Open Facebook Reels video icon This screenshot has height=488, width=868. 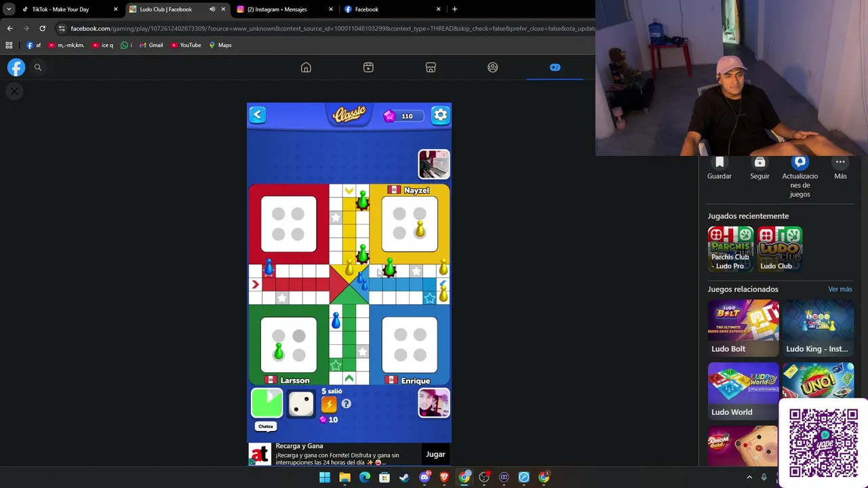(x=368, y=67)
